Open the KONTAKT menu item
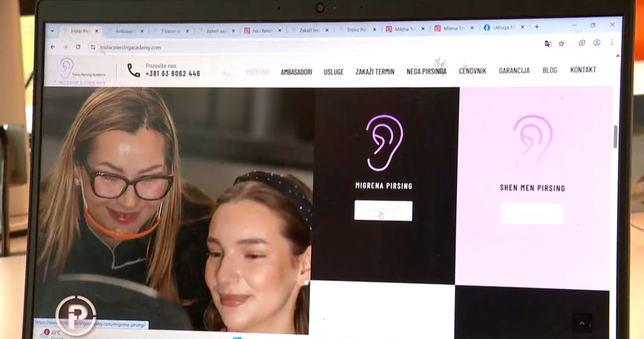This screenshot has width=644, height=339. click(583, 69)
